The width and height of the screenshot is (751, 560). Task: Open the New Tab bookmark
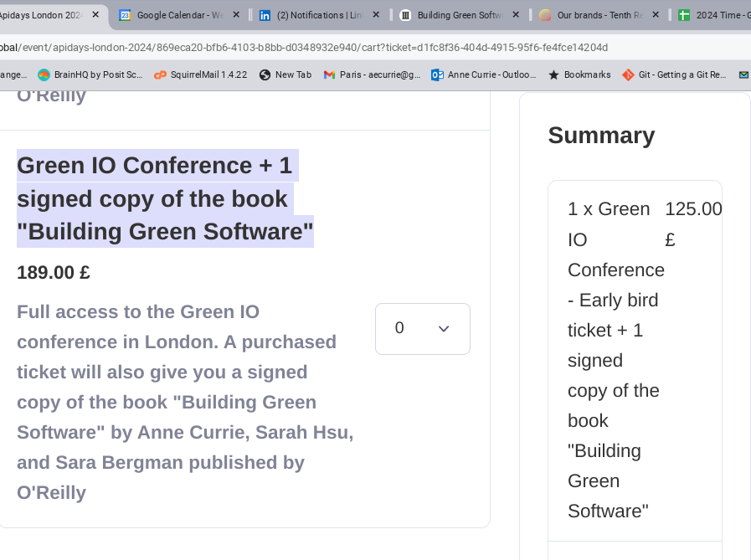click(x=285, y=74)
